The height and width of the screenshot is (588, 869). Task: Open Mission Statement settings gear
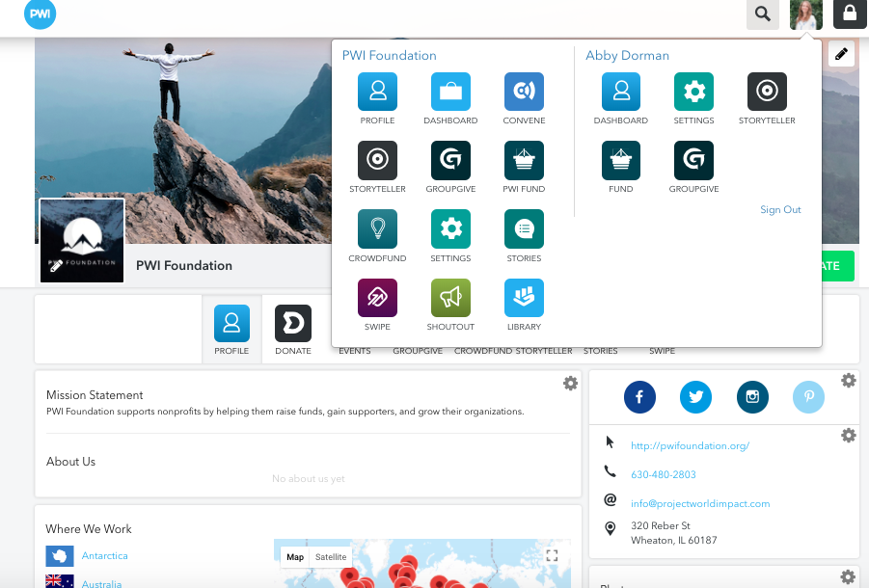[x=570, y=384]
